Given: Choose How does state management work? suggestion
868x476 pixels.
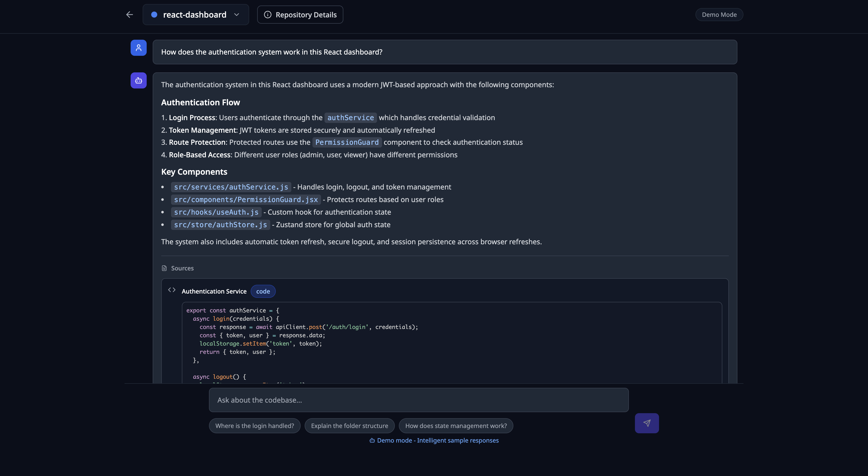Looking at the screenshot, I should pos(456,425).
